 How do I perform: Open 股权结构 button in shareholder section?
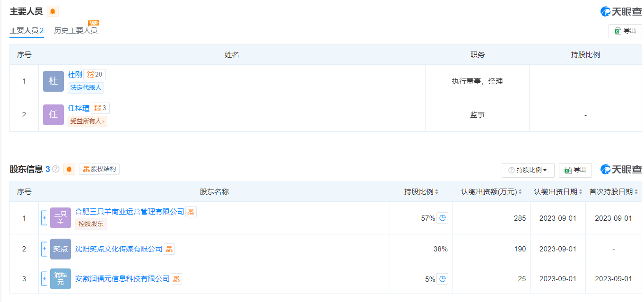point(99,169)
